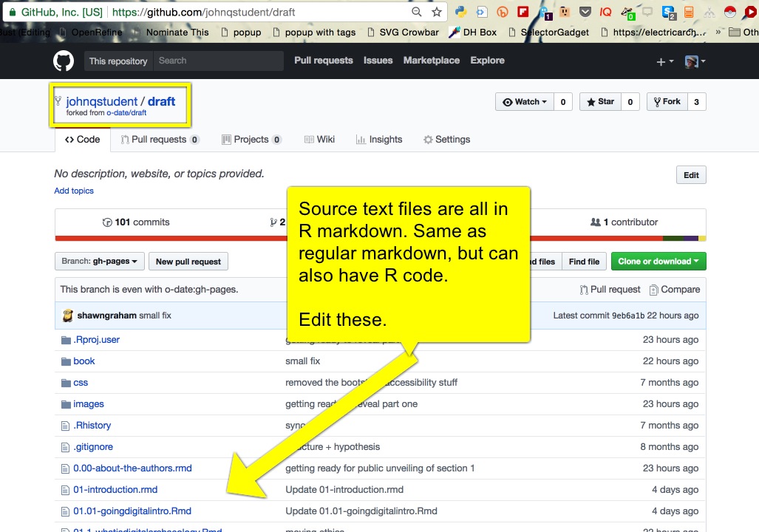Screen dimensions: 759x532
Task: Open the Python extension icon
Action: tap(460, 12)
